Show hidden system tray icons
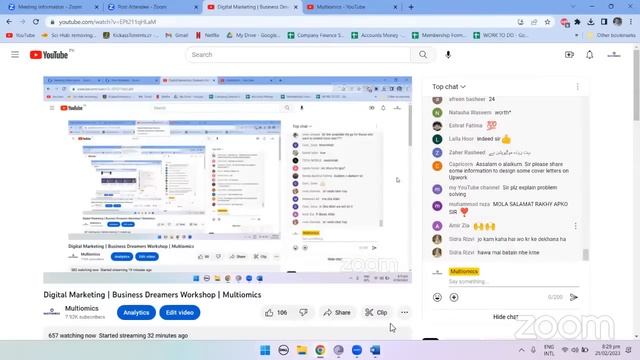 (x=521, y=350)
